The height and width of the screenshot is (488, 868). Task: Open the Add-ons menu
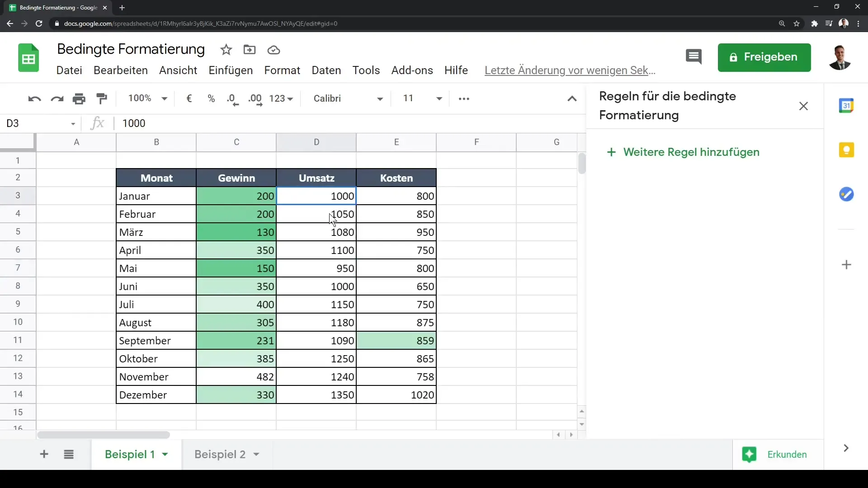click(x=412, y=70)
